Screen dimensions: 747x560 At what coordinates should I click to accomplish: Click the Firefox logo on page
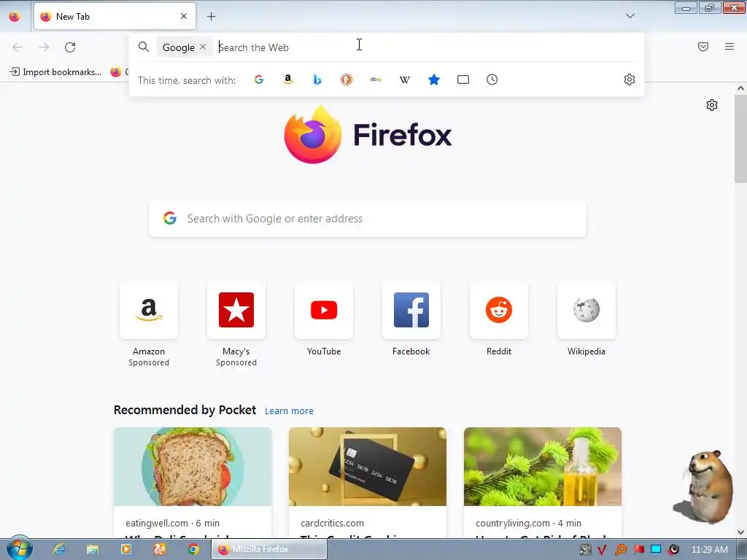pyautogui.click(x=368, y=134)
